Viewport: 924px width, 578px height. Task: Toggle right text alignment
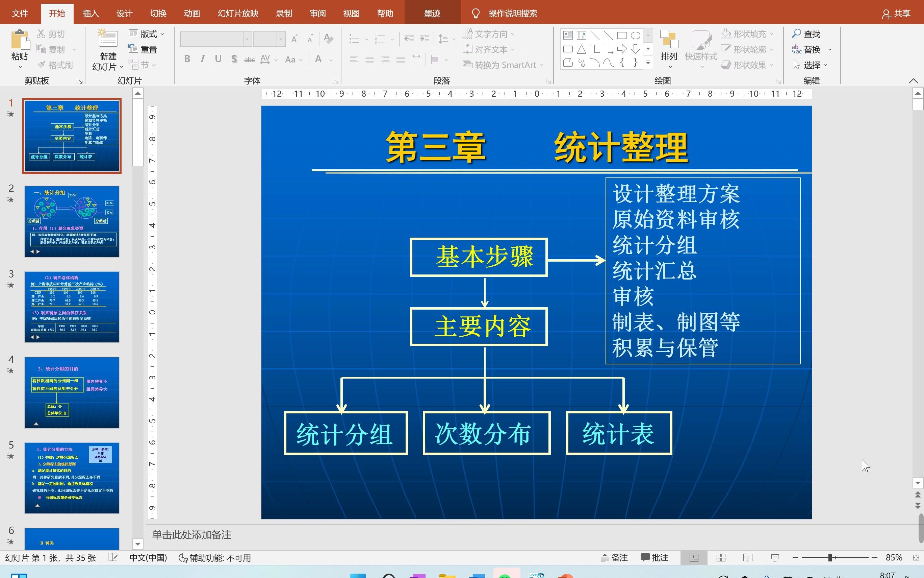[x=385, y=59]
